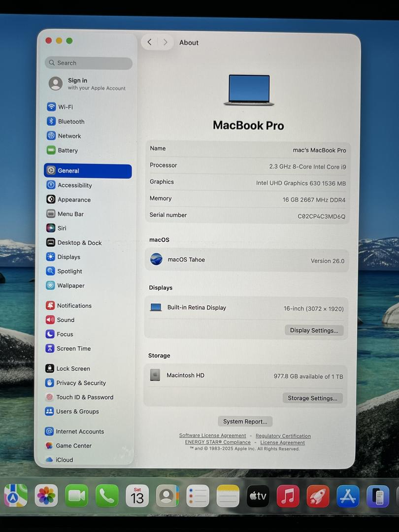The width and height of the screenshot is (399, 532).
Task: Click serial number C02CP4C3MD6Q
Action: coord(321,216)
